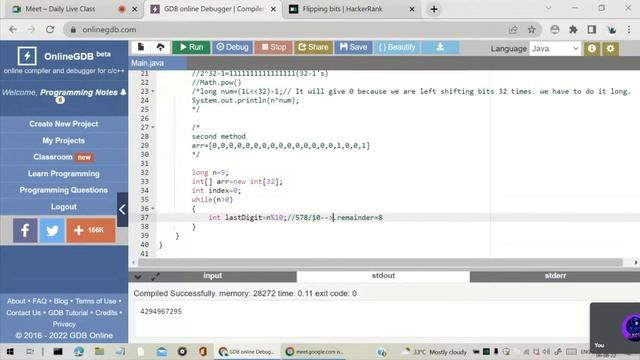Close the GDB online Debugger tab
The image size is (640, 360).
tap(273, 9)
